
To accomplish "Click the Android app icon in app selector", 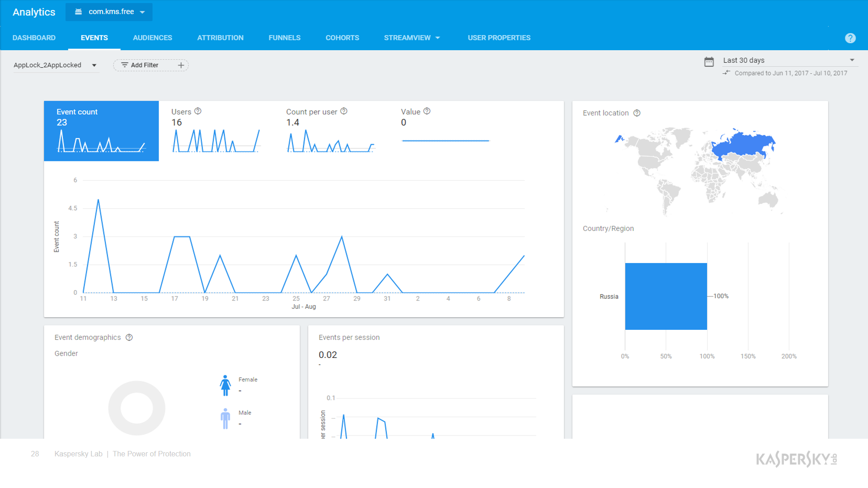I will [78, 12].
